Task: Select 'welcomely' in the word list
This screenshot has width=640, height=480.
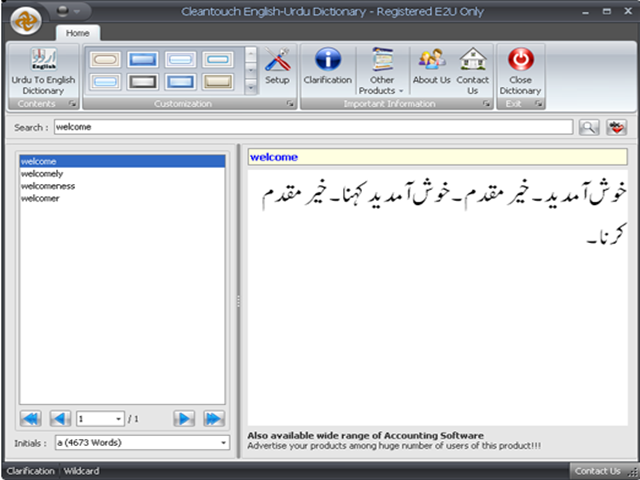Action: pos(122,174)
